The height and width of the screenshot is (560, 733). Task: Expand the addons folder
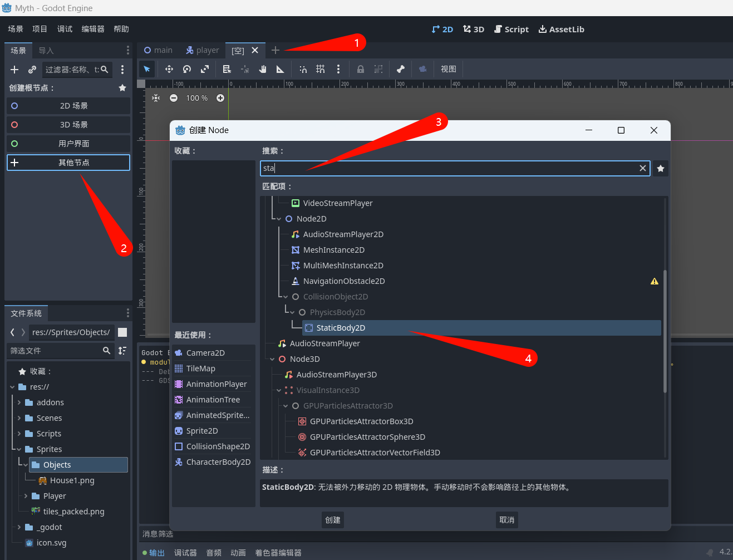(x=19, y=402)
